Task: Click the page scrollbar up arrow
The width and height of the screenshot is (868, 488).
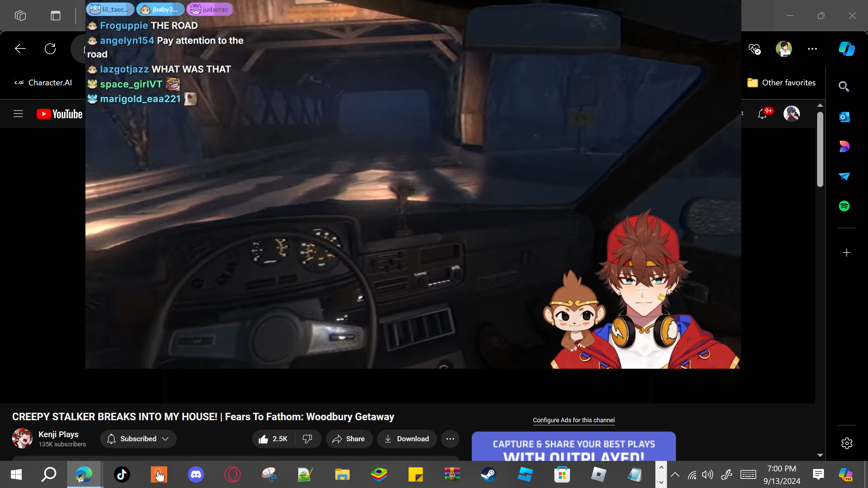Action: coord(820,105)
